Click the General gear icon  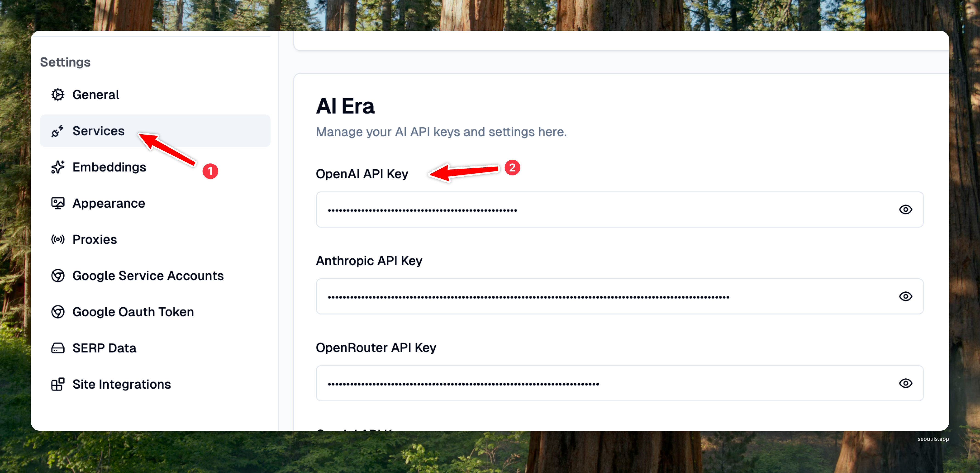(x=58, y=95)
